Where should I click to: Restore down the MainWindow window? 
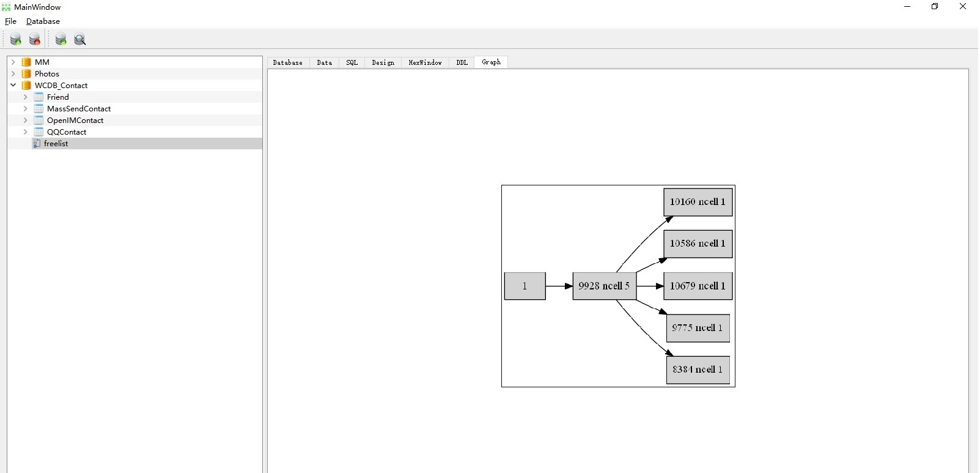click(x=935, y=7)
